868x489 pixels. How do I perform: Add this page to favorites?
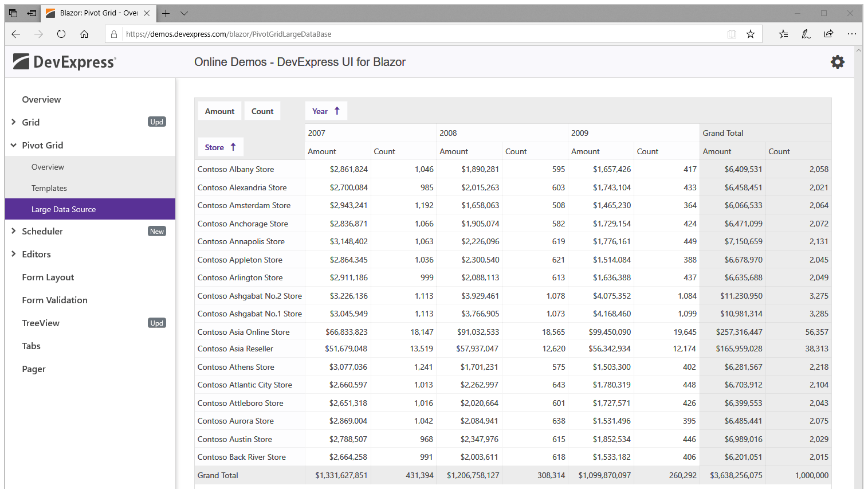pos(751,34)
